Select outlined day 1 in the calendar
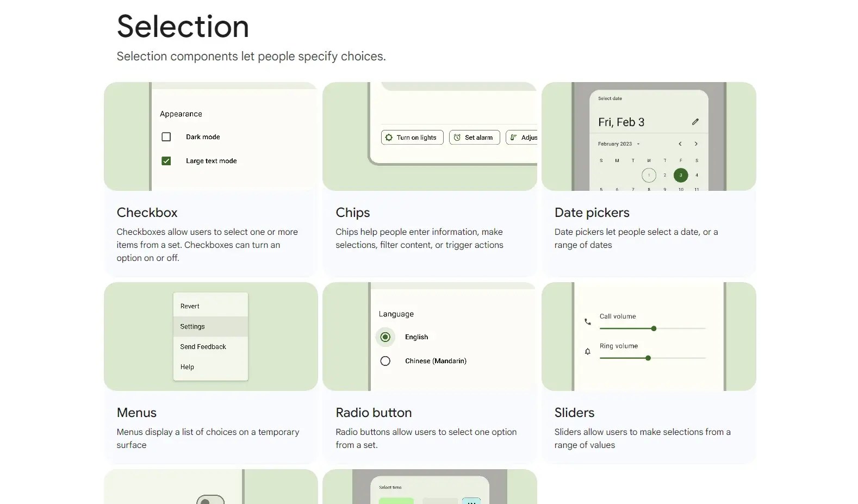 tap(649, 175)
